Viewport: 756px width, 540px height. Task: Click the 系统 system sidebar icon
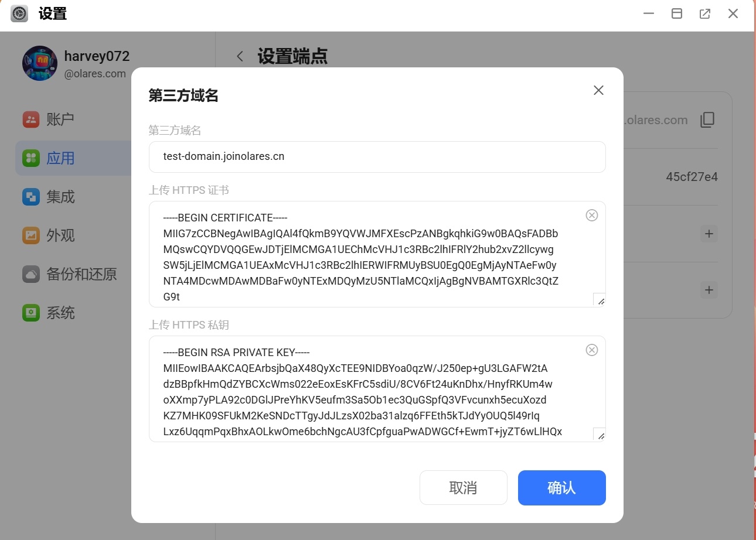point(32,312)
